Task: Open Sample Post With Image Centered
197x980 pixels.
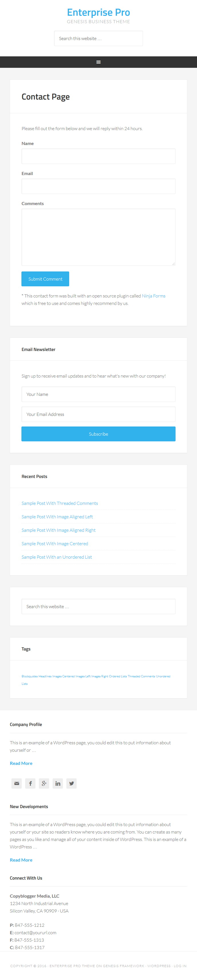Action: pos(55,544)
